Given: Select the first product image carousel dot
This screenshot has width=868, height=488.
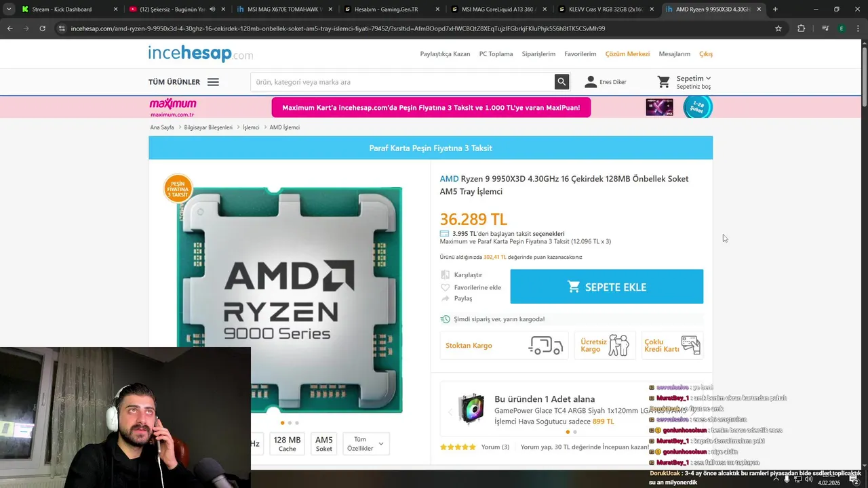Looking at the screenshot, I should pos(282,423).
